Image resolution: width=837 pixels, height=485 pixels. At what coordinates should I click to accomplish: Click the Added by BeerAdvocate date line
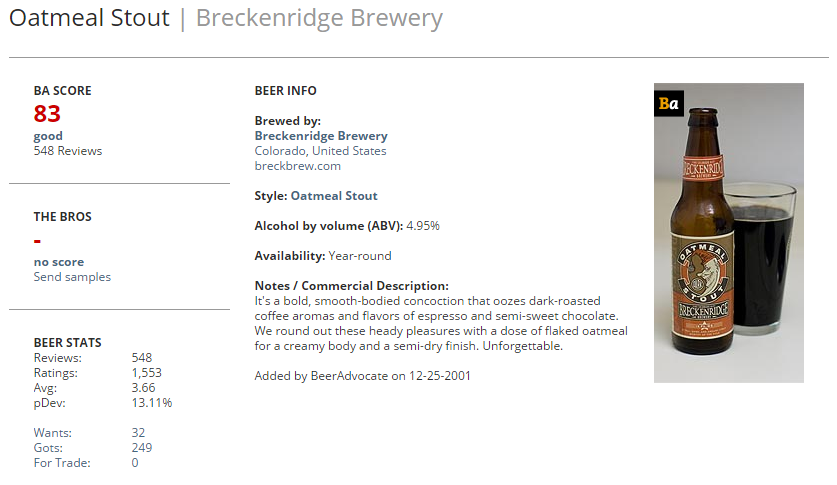[362, 376]
